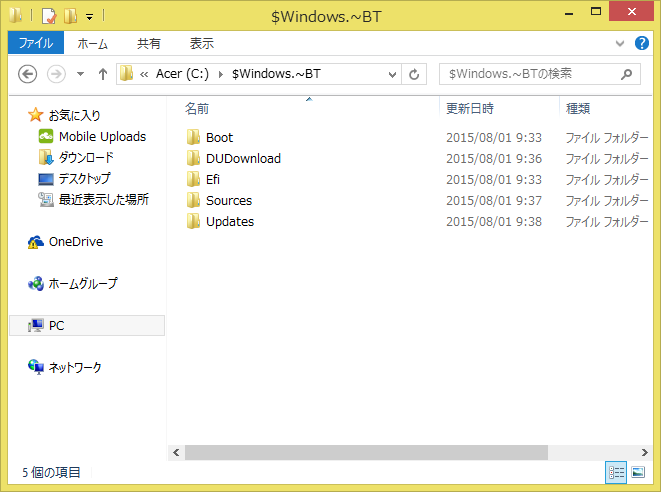Click the horizontal scrollbar right arrow
This screenshot has width=661, height=492.
[644, 452]
